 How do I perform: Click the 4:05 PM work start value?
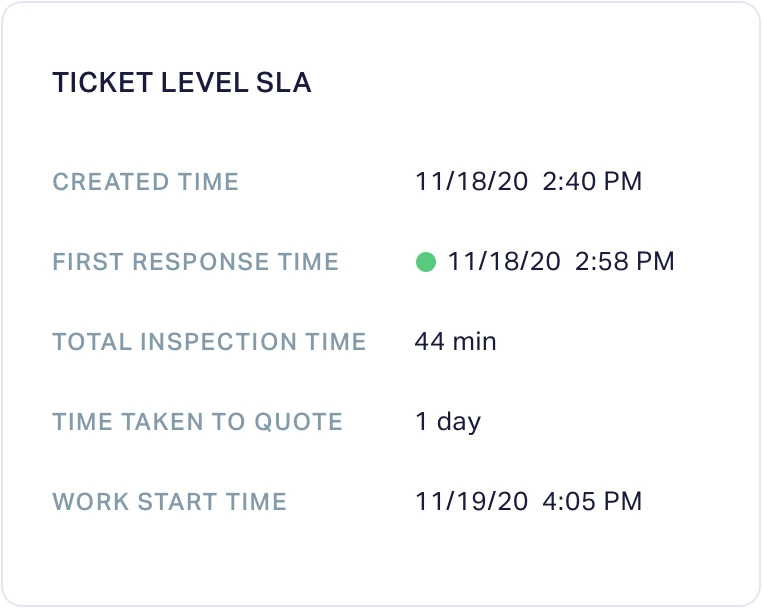(x=592, y=501)
